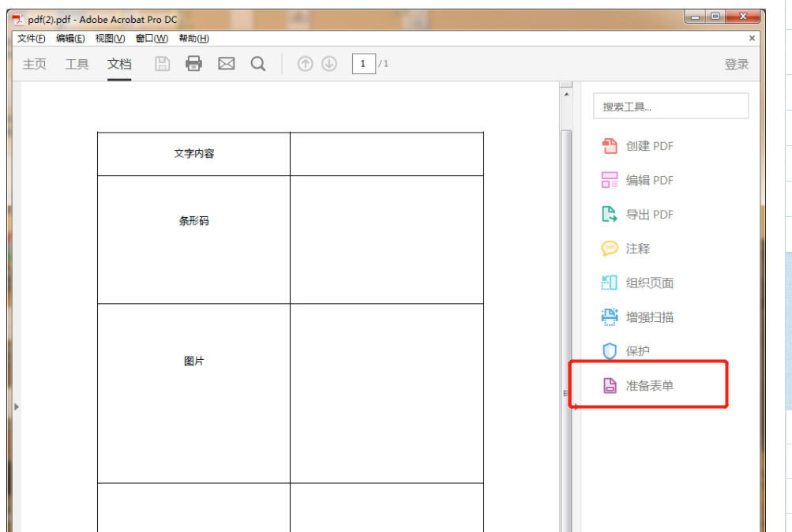792x532 pixels.
Task: Click the 文字内容 table cell
Action: pyautogui.click(x=194, y=154)
